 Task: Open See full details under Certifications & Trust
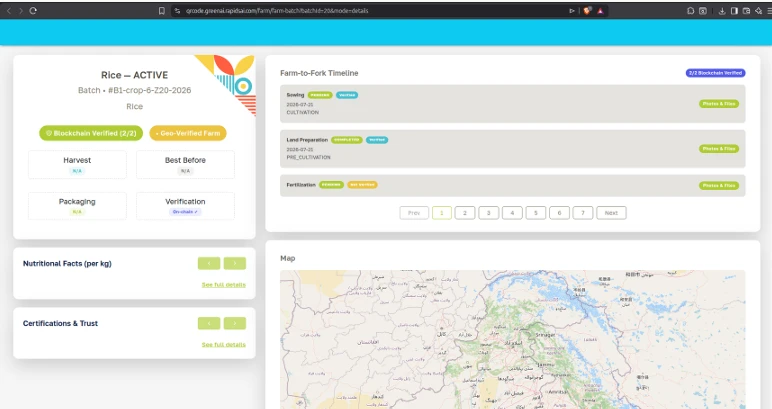(x=224, y=345)
